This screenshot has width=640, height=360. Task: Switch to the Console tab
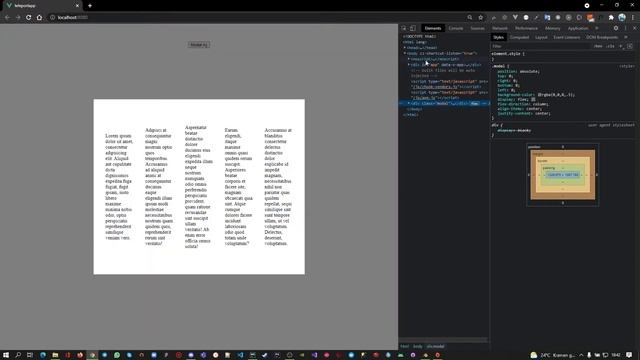click(x=456, y=28)
